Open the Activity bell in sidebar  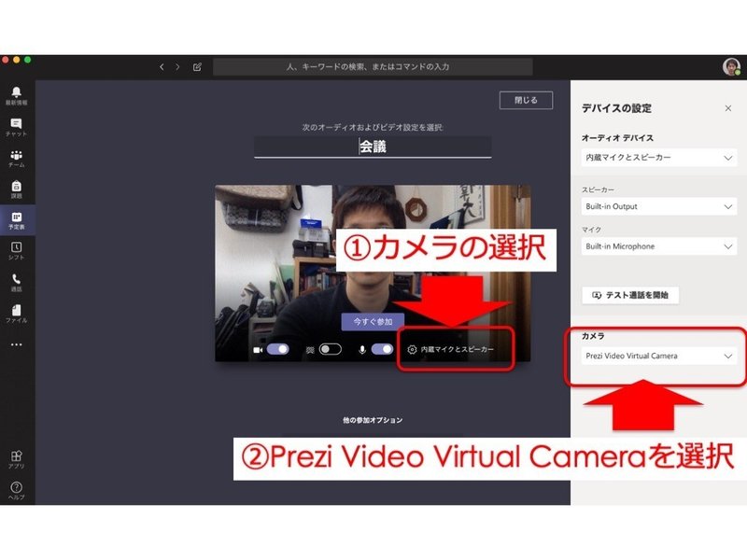point(16,95)
